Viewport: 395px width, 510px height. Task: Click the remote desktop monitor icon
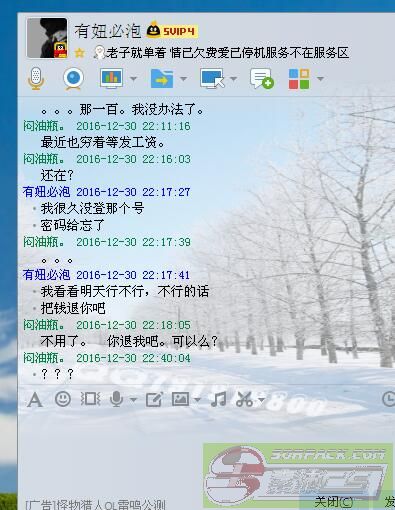(x=212, y=79)
